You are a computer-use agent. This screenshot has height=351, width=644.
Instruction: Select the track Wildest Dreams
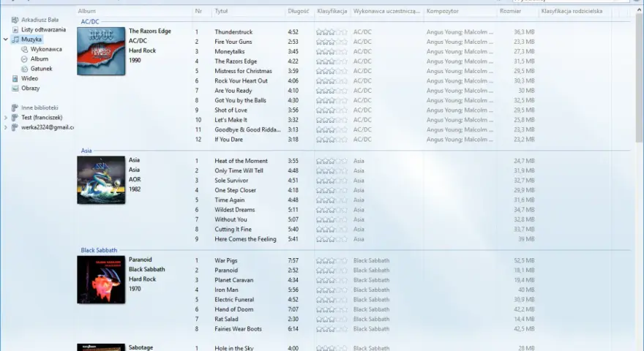point(234,210)
